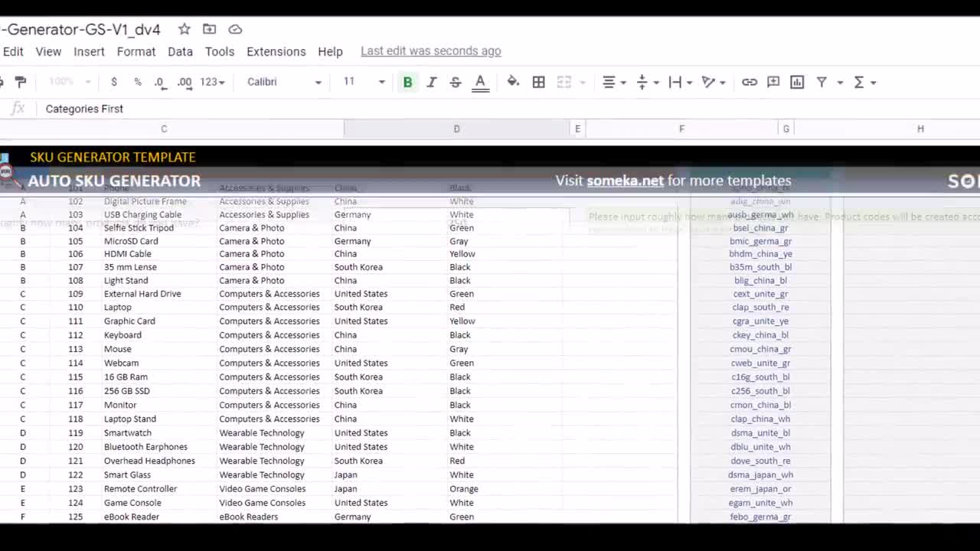Screen dimensions: 980x551
Task: Open the Tools menu
Action: point(220,51)
